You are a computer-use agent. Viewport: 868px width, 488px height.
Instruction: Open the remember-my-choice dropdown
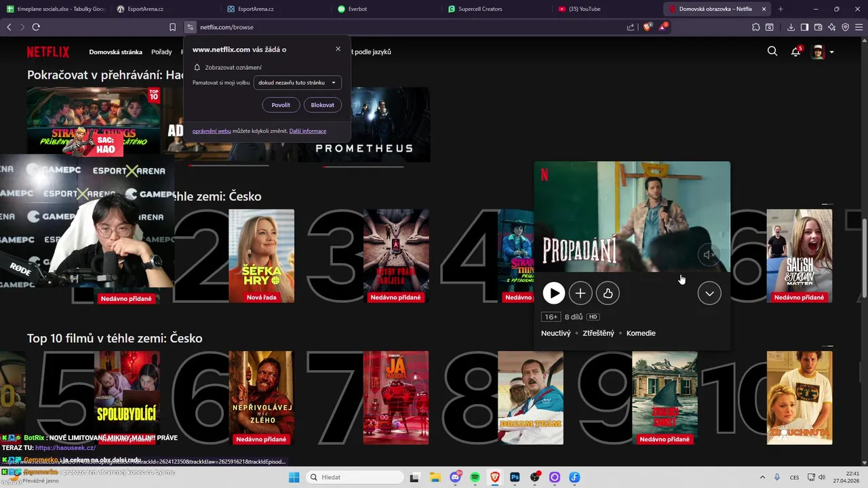tap(297, 83)
